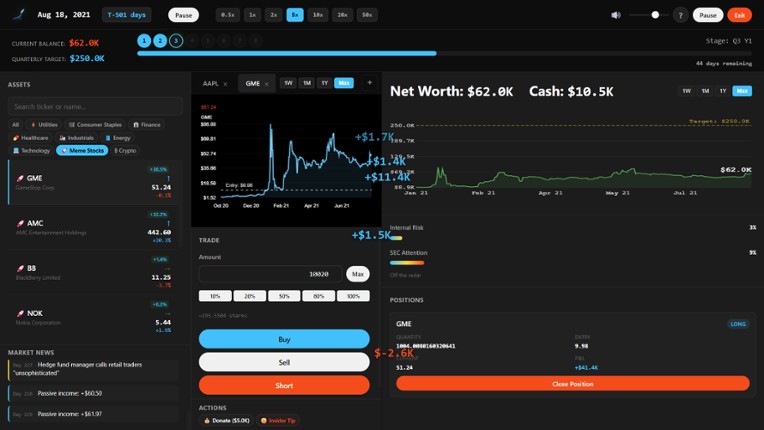The width and height of the screenshot is (764, 430).
Task: Adjust the volume slider handle
Action: point(655,15)
